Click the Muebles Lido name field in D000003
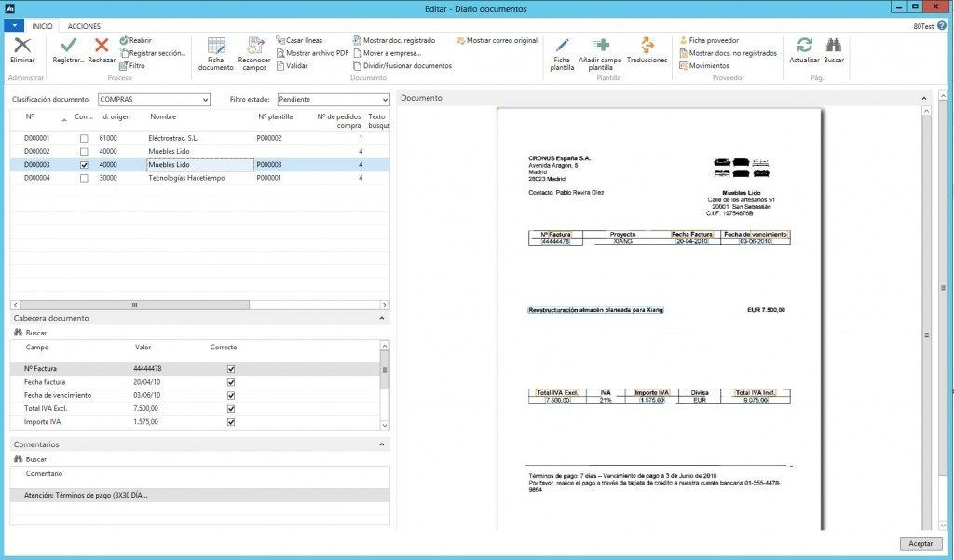 200,165
